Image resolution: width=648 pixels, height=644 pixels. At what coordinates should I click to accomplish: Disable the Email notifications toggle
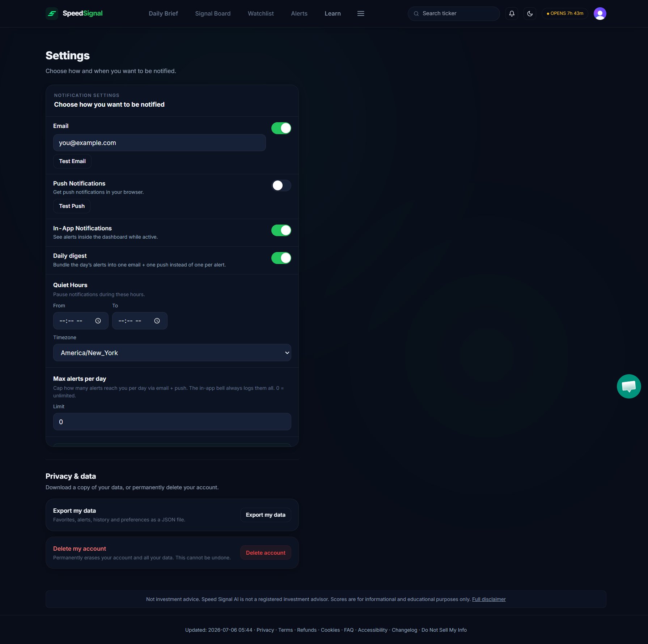tap(281, 128)
